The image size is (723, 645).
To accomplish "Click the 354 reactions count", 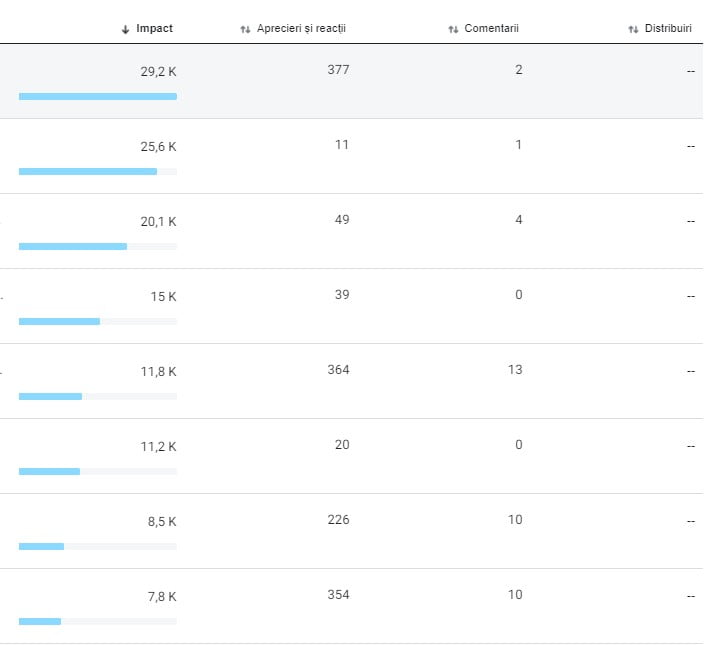I will coord(338,595).
